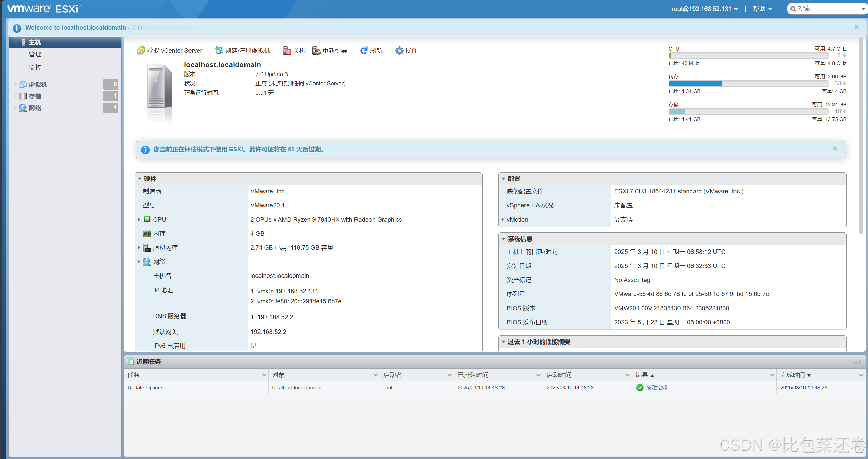
Task: Click the Get vCenter Server icon
Action: (x=141, y=51)
